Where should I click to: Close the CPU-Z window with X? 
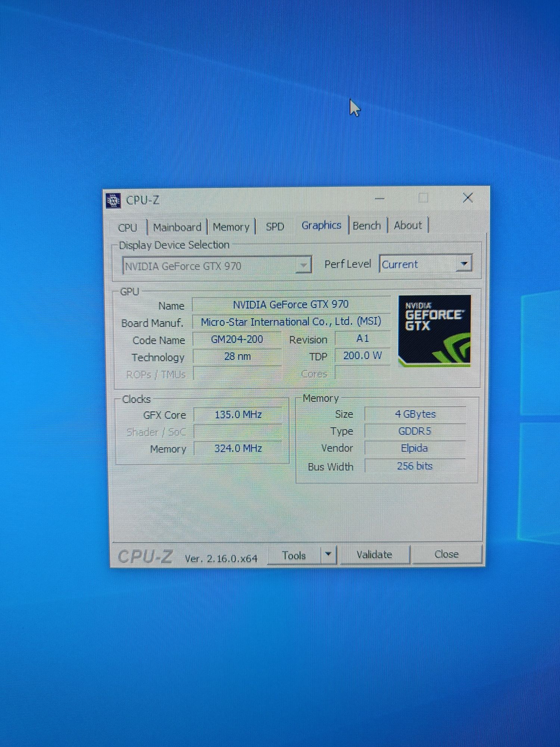click(468, 198)
